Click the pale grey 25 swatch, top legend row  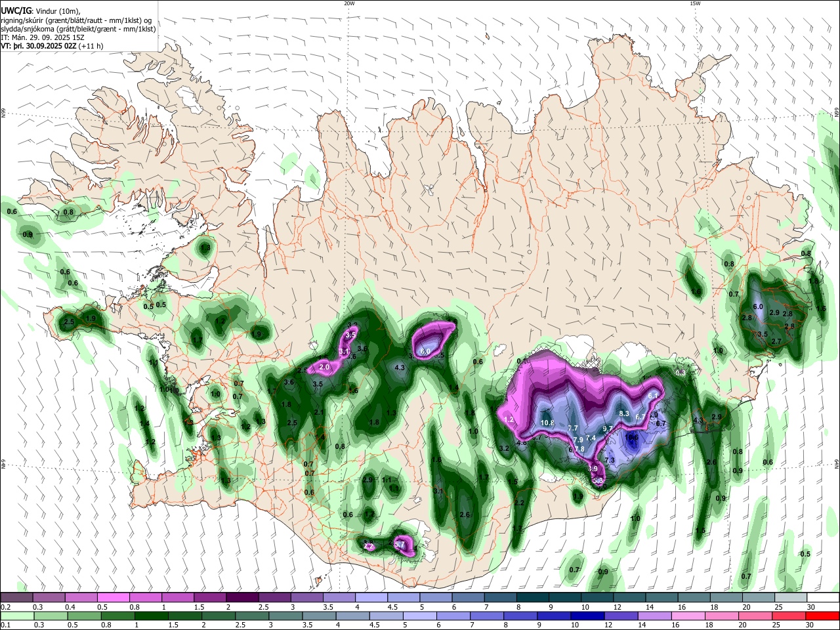click(791, 597)
